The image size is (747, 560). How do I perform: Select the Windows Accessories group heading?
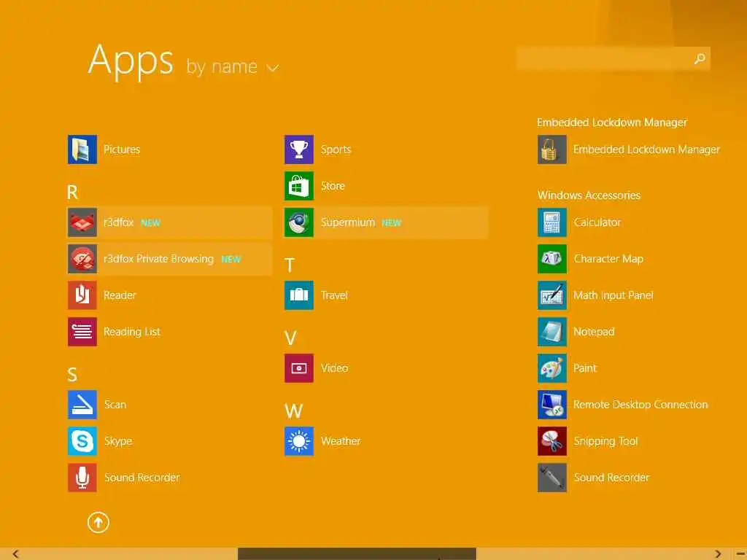(589, 195)
